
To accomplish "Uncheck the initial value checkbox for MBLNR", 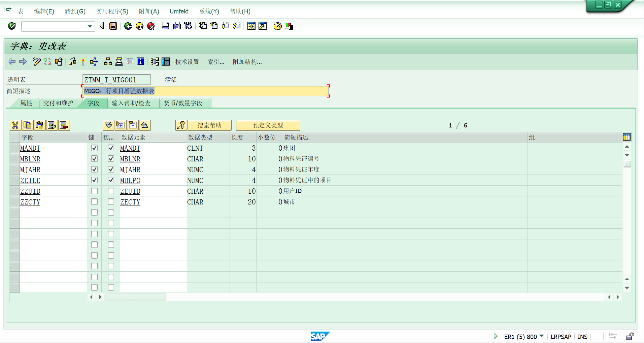I will coord(111,158).
